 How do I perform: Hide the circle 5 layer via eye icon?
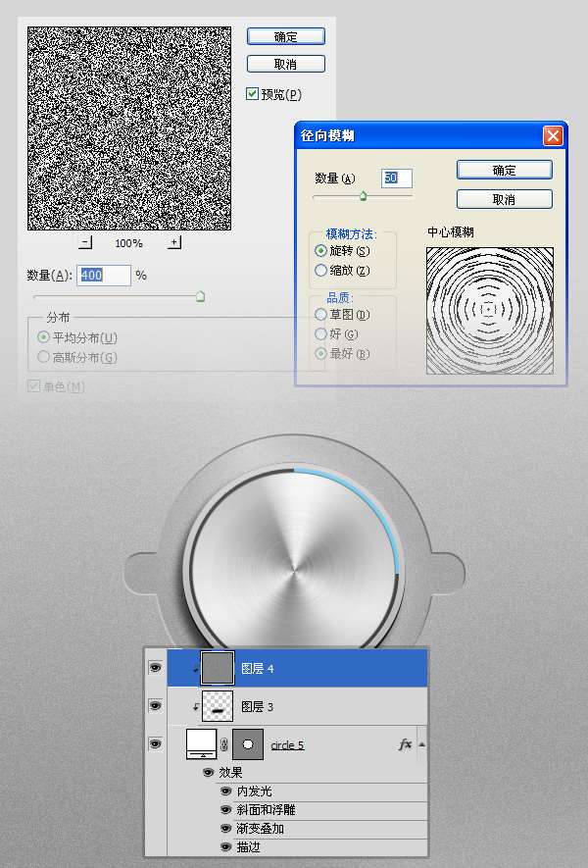[x=156, y=744]
